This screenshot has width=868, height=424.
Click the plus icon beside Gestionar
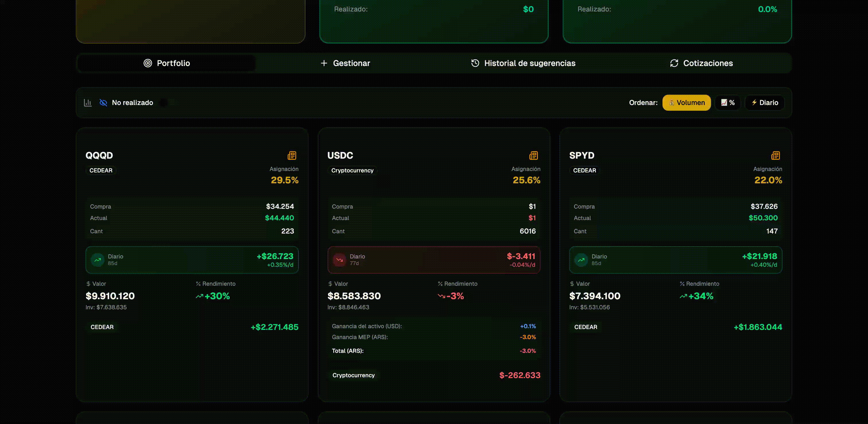click(324, 63)
